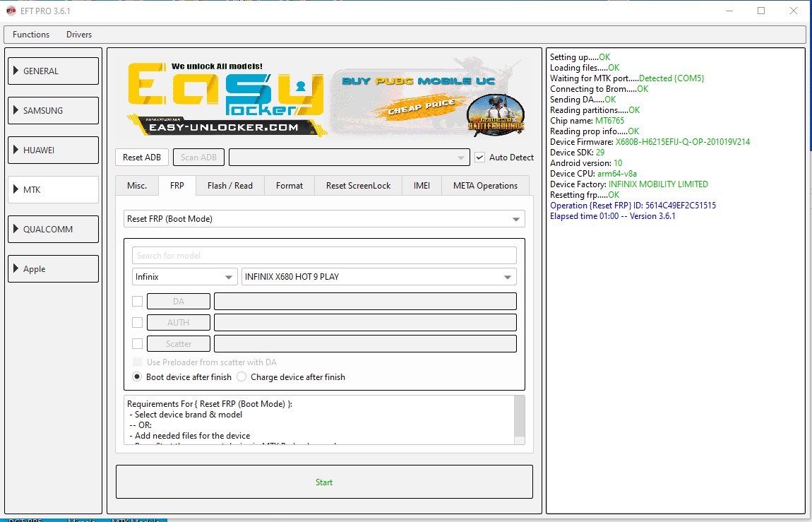Click the Reset ADB button
The height and width of the screenshot is (522, 812).
tap(142, 158)
